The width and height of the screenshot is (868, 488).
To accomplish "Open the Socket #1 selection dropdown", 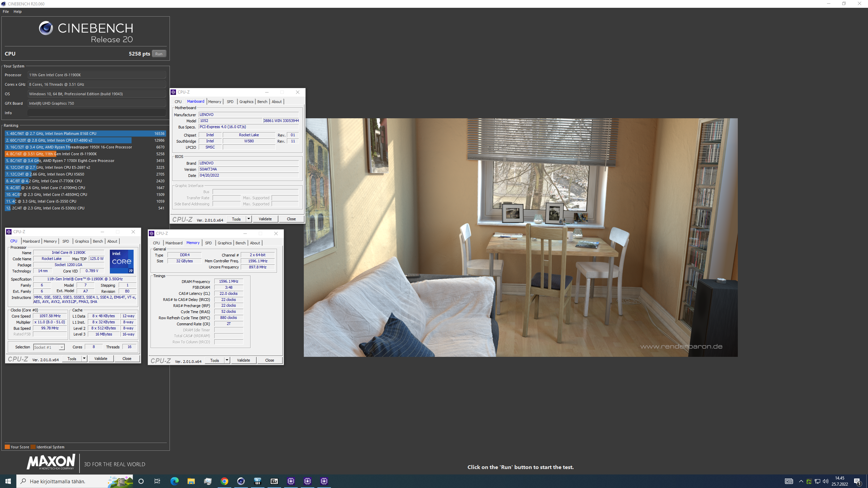I will pyautogui.click(x=49, y=347).
